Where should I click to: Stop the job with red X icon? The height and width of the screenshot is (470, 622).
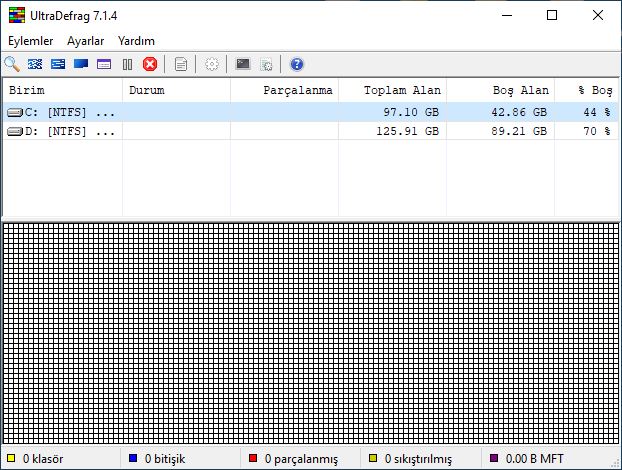(150, 64)
